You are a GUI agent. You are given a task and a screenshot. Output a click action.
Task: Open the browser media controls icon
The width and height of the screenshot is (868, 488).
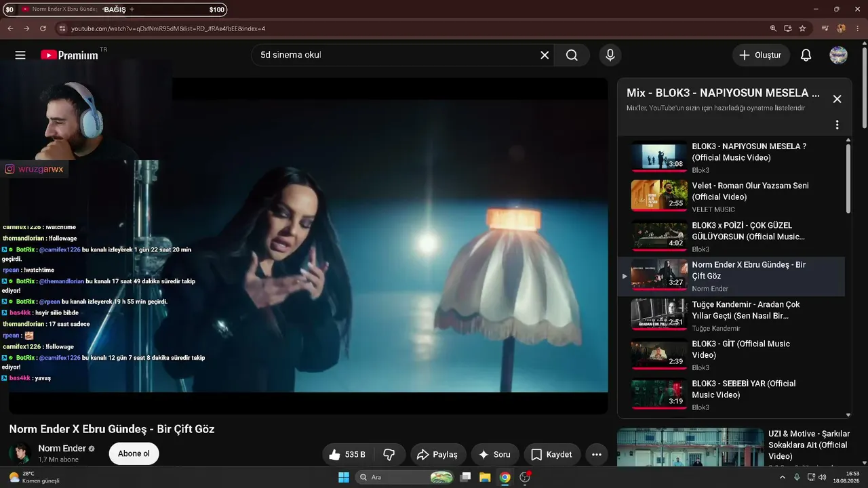[x=825, y=28]
